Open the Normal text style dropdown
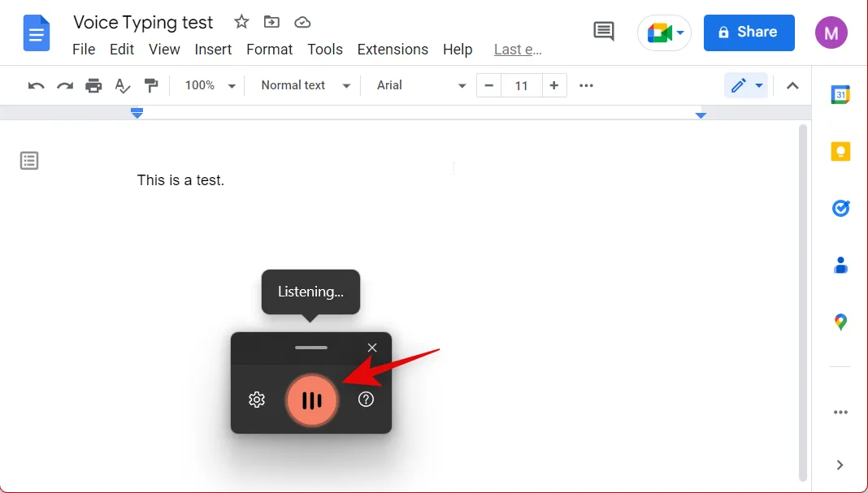Viewport: 868px width, 493px height. click(306, 85)
